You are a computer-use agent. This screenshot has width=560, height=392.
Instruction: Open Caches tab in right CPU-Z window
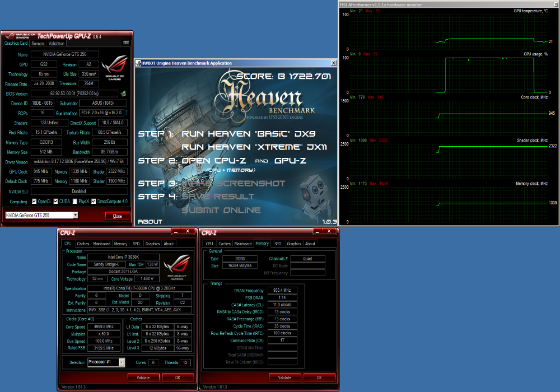(x=225, y=244)
